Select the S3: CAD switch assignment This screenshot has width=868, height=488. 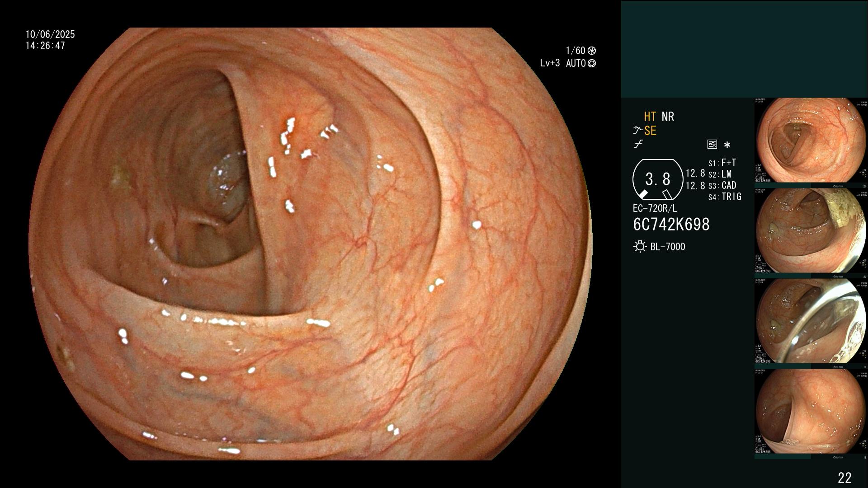click(722, 185)
